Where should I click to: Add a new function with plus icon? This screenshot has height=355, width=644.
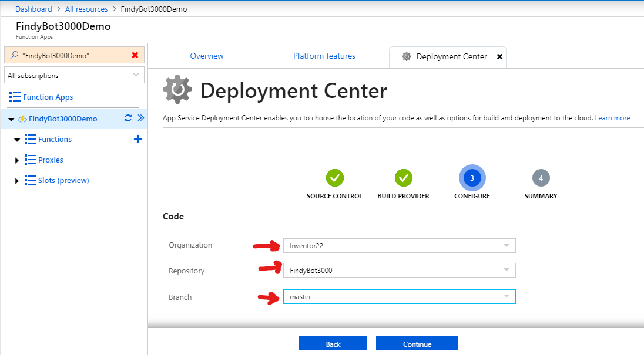138,140
